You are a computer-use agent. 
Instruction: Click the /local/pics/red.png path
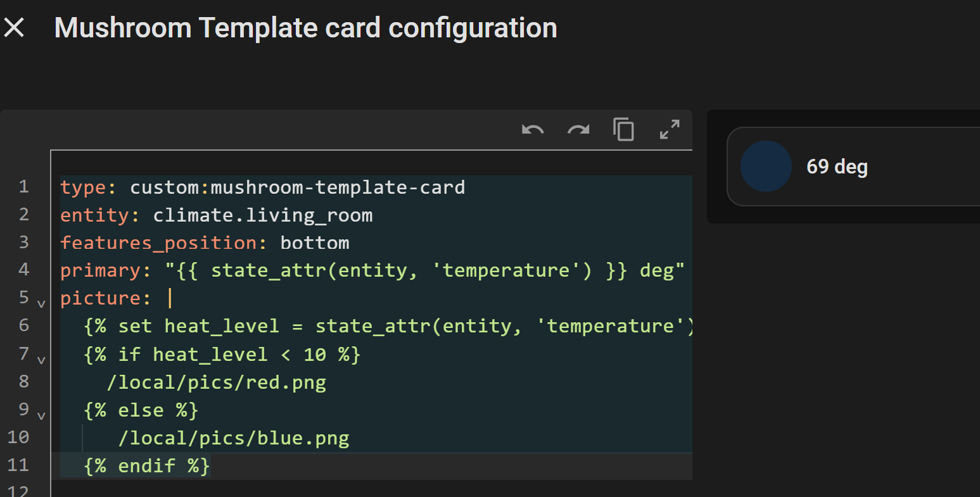click(216, 382)
